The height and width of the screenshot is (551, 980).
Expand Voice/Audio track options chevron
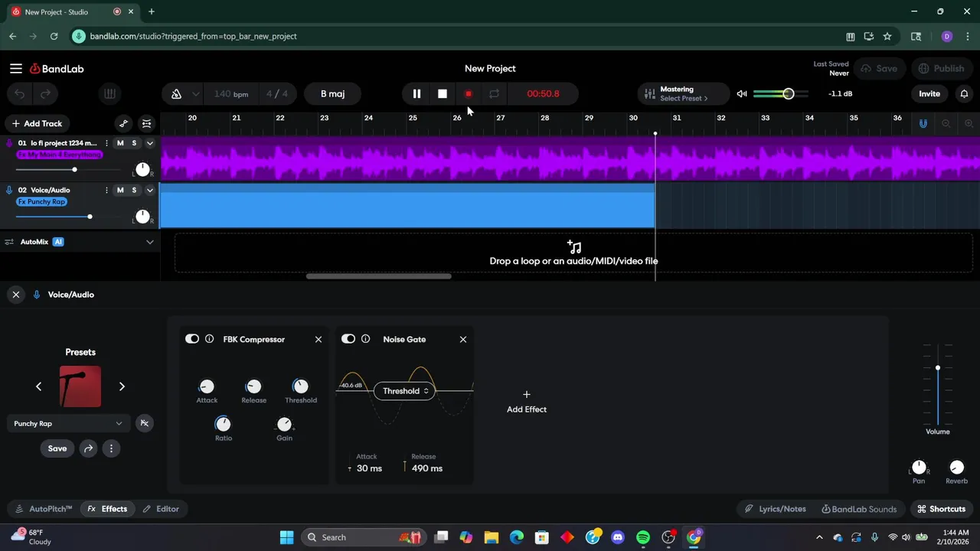(150, 190)
